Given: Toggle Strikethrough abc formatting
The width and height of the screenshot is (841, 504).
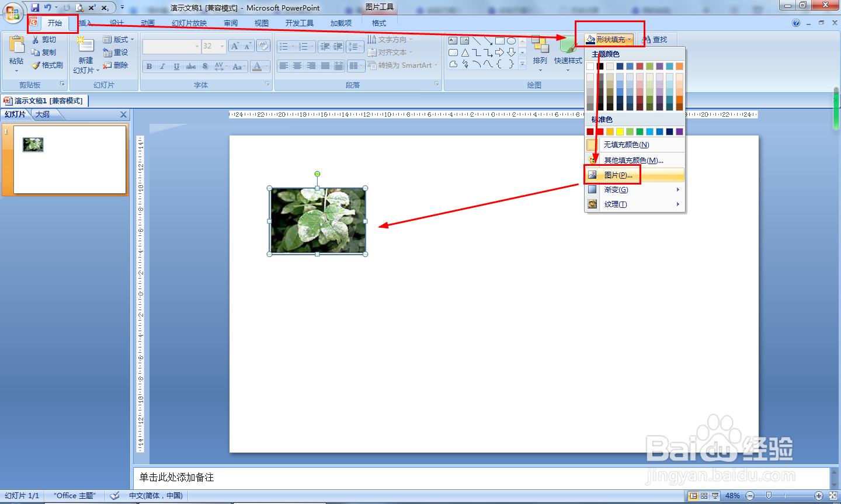Looking at the screenshot, I should [191, 67].
